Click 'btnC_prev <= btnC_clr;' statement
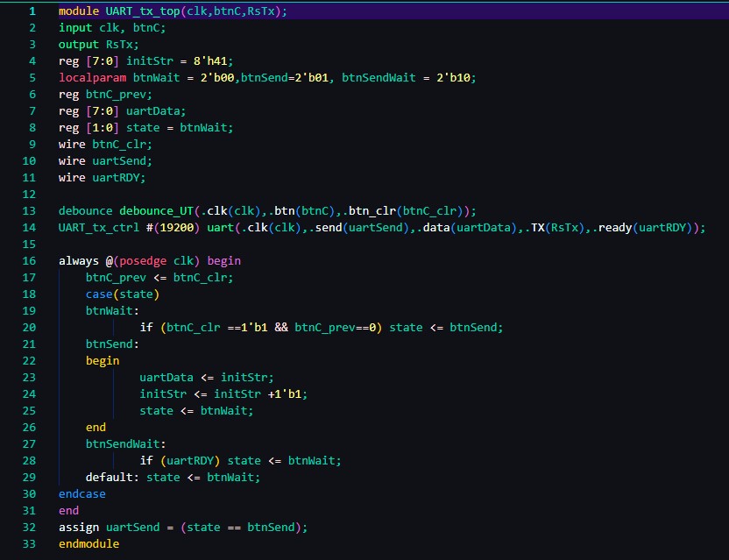The width and height of the screenshot is (729, 560). 159,278
